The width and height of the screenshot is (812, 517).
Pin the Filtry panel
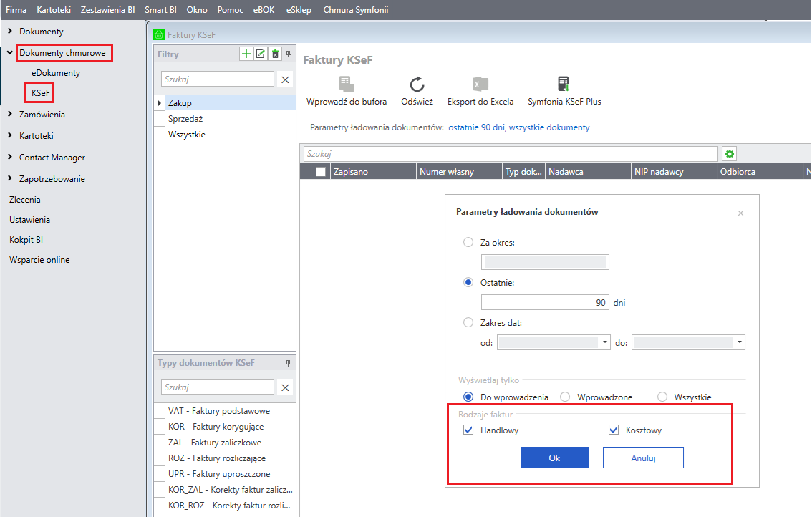[289, 54]
